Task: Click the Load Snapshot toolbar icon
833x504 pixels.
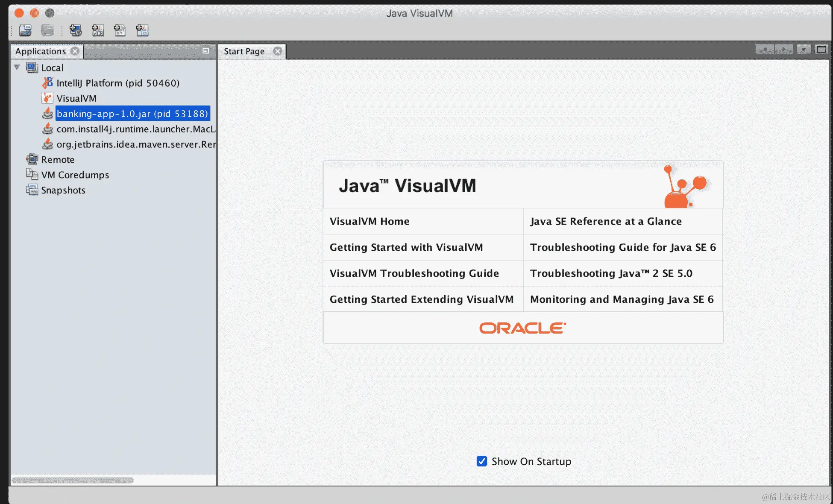Action: click(x=25, y=30)
